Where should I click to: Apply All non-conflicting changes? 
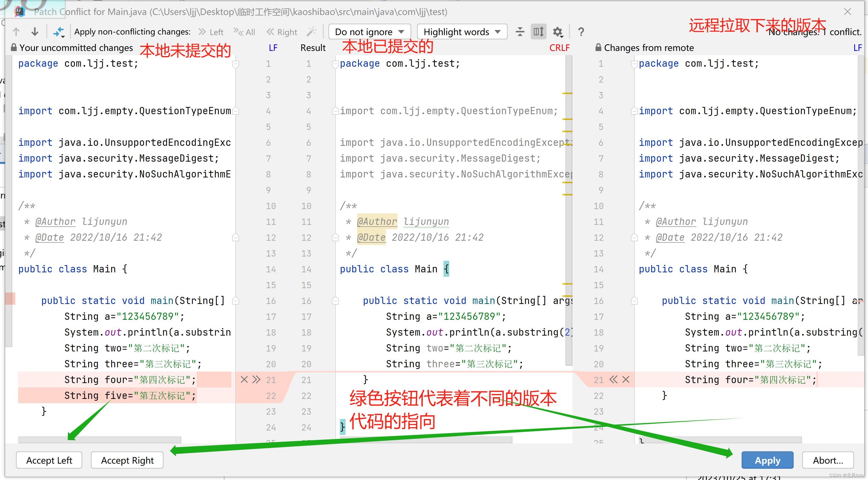[x=244, y=32]
